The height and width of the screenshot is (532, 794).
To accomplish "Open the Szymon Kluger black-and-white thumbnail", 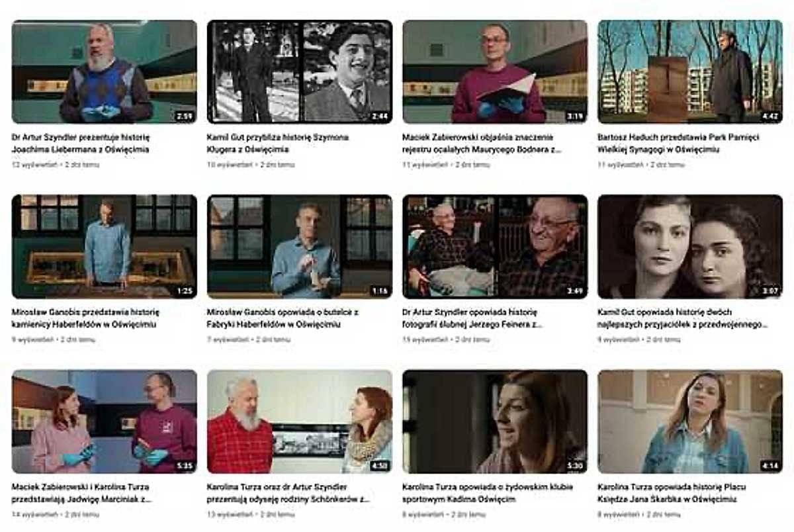I will click(x=299, y=71).
